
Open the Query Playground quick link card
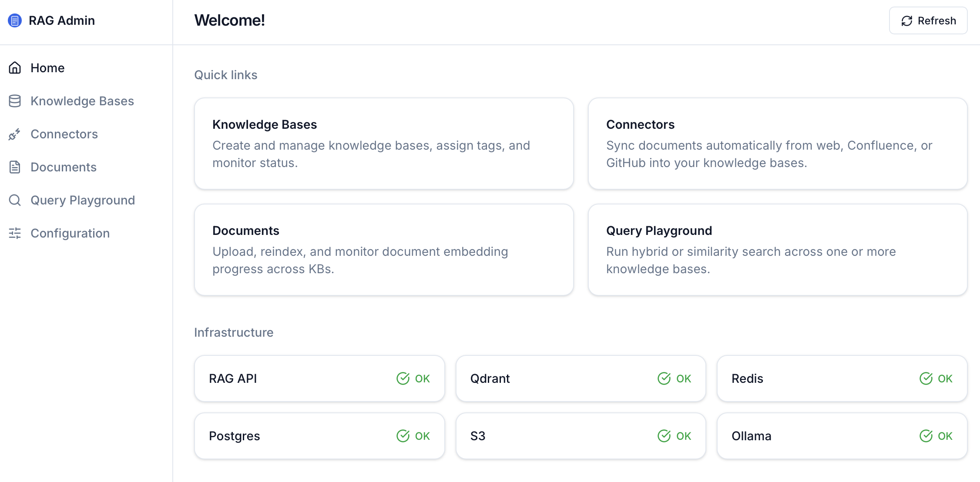pyautogui.click(x=778, y=250)
